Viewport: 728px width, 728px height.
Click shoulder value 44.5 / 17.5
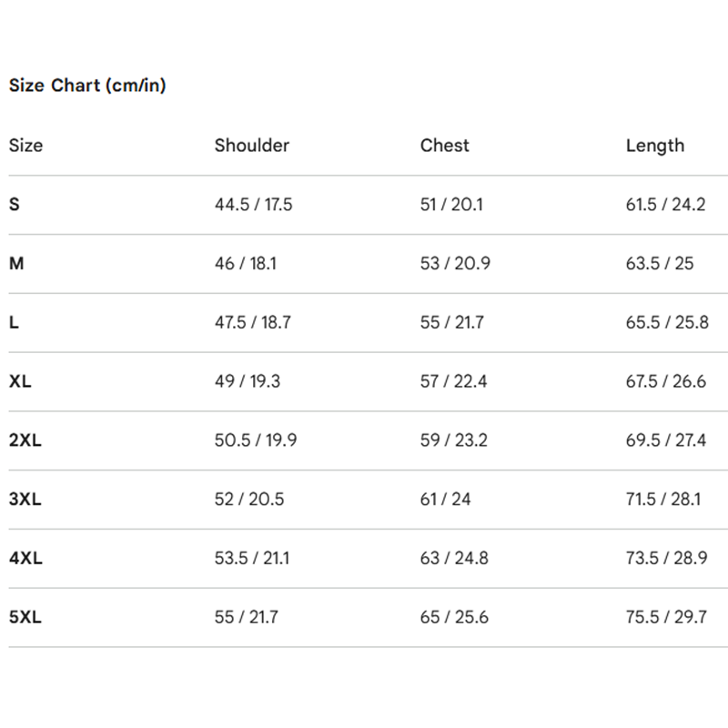click(254, 205)
